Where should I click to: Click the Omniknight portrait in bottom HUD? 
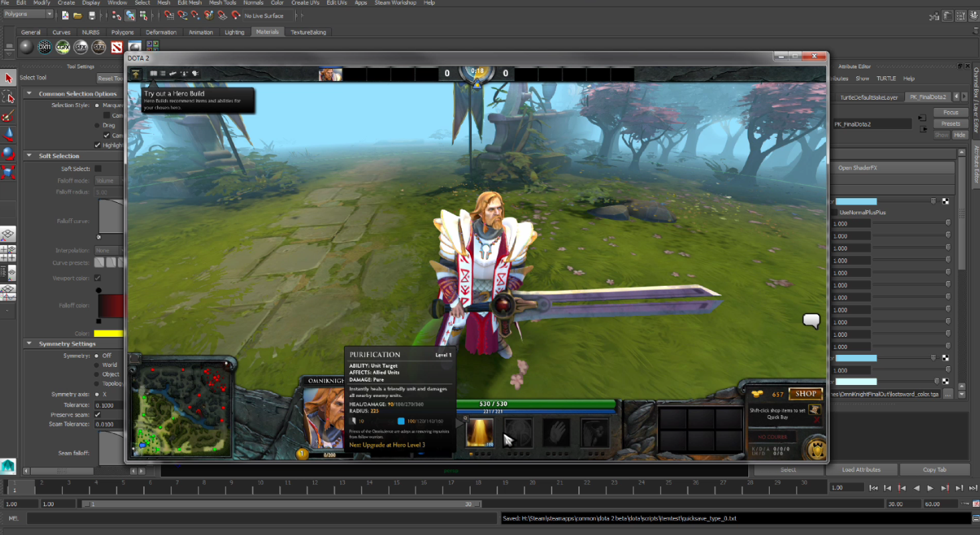pyautogui.click(x=325, y=418)
